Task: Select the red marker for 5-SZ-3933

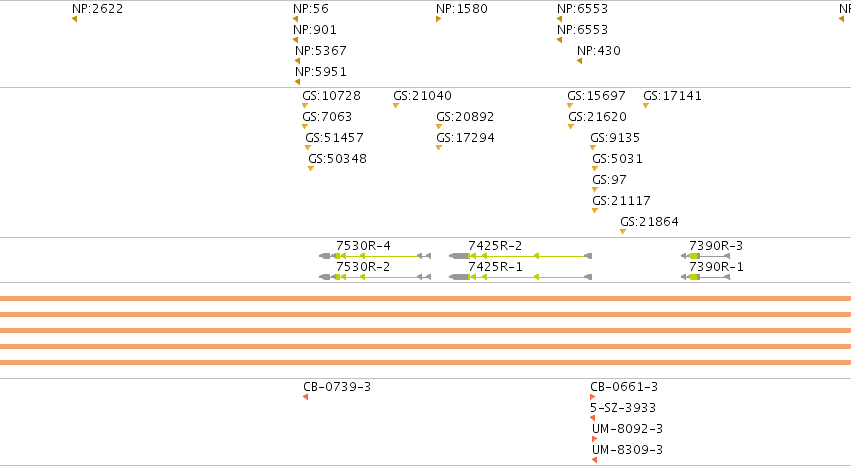Action: click(593, 418)
